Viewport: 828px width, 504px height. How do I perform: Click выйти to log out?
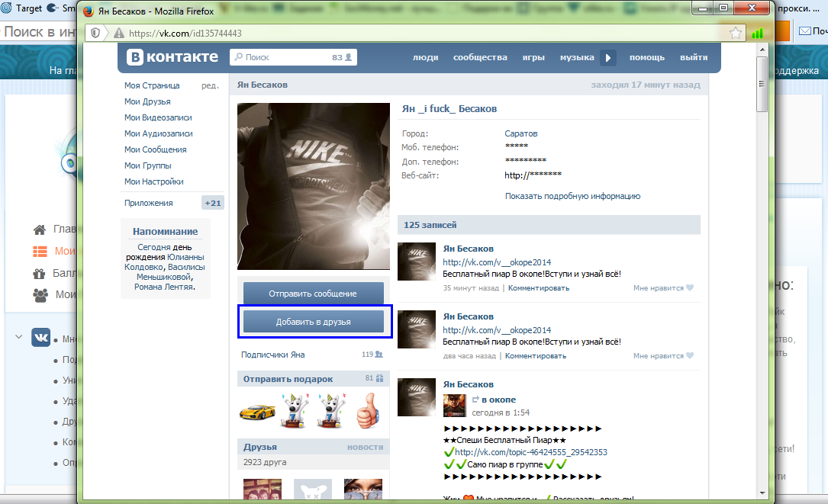click(694, 57)
